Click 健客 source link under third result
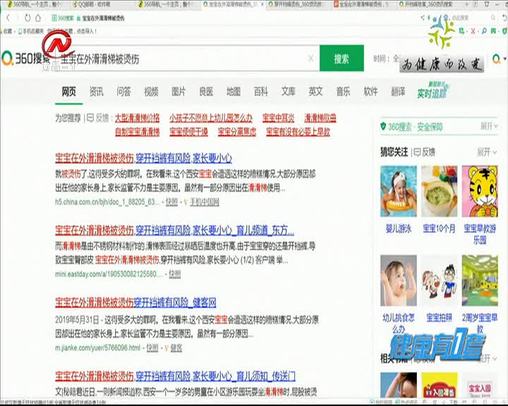Screen dimensions: 508x406 click(176, 348)
